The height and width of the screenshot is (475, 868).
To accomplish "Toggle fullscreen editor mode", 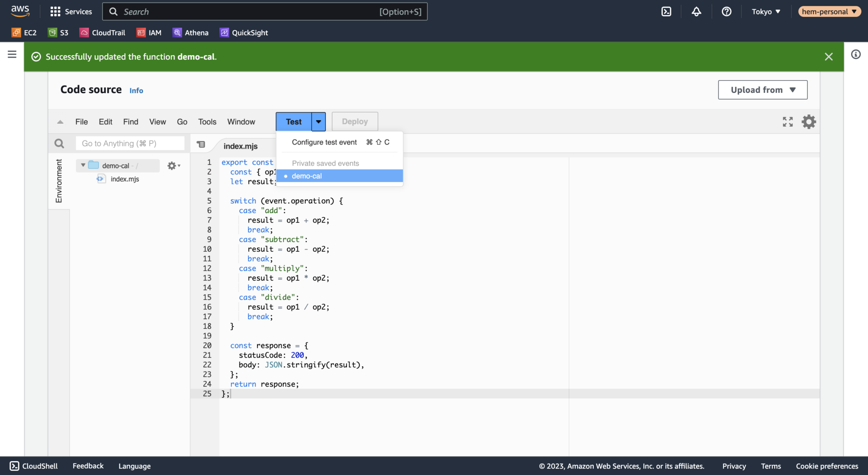I will [787, 122].
